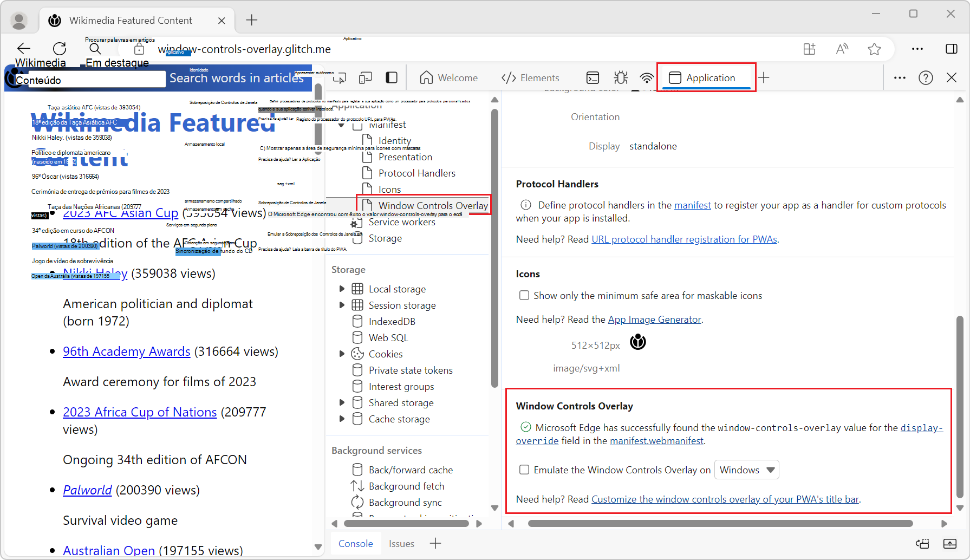Add page to favorites star
The width and height of the screenshot is (970, 560).
click(874, 49)
